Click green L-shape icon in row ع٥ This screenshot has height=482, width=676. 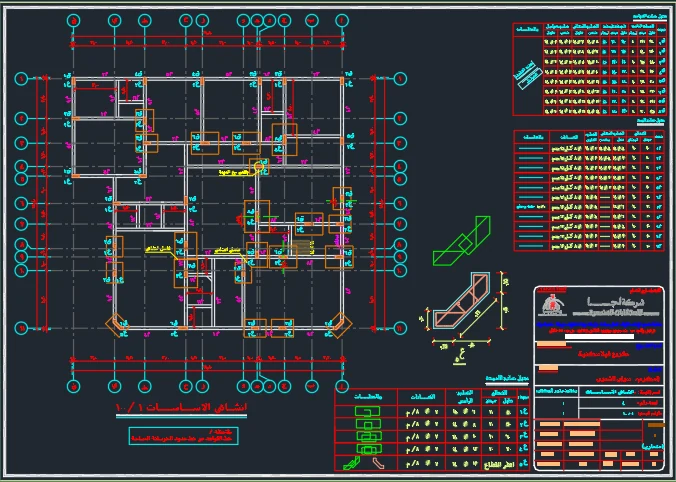point(351,464)
